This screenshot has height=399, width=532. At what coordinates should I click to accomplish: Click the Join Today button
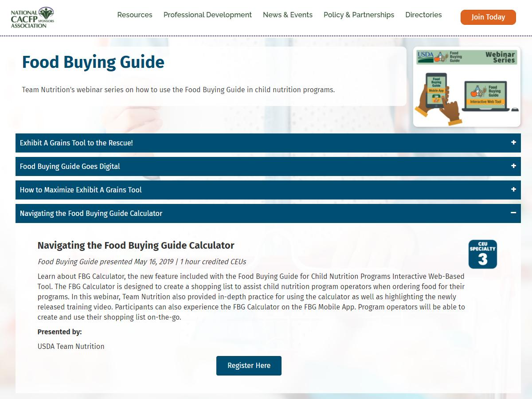click(488, 17)
